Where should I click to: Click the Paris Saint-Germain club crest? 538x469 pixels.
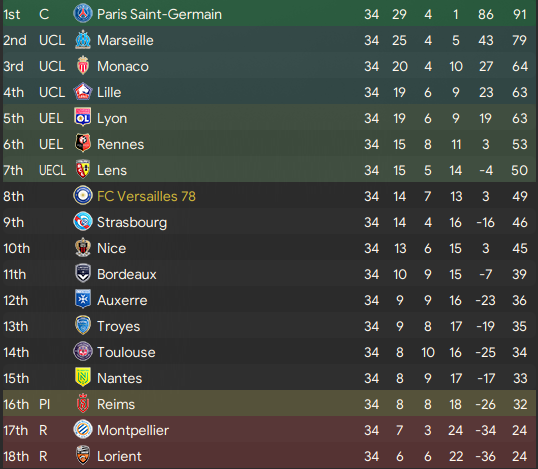[83, 14]
